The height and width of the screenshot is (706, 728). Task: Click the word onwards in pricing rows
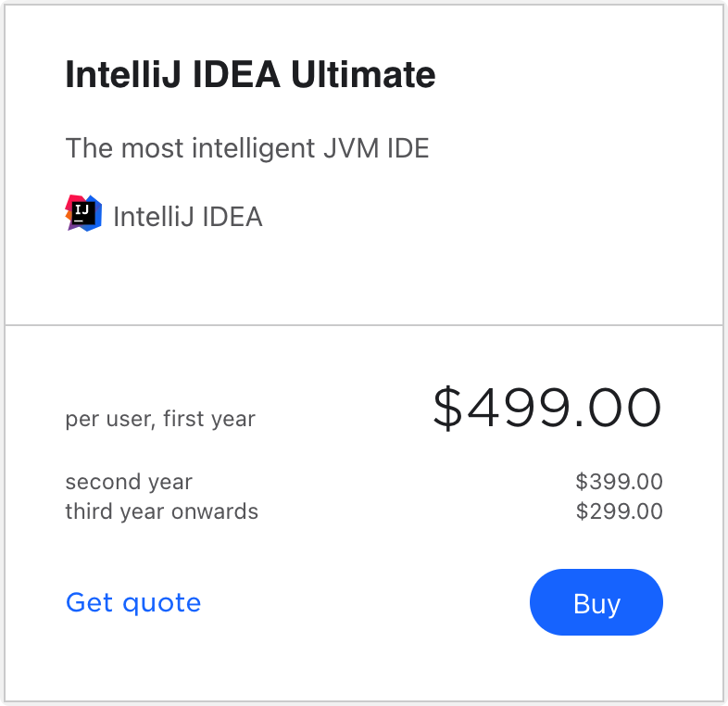coord(215,511)
